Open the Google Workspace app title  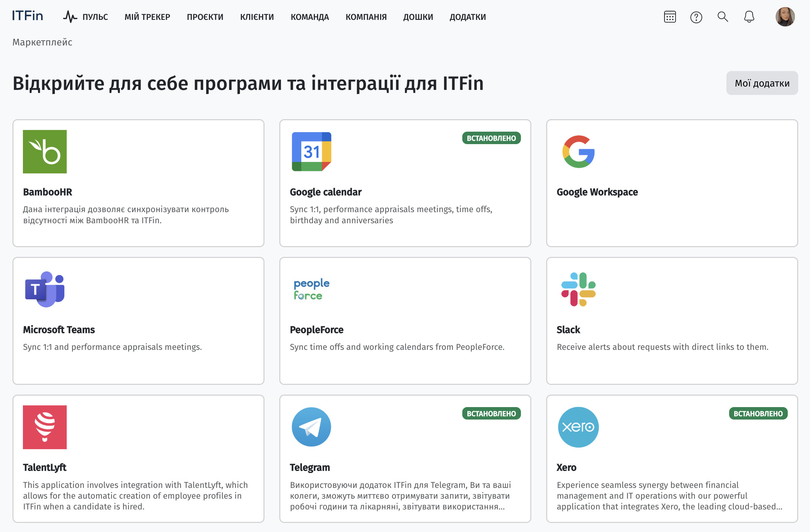tap(597, 192)
